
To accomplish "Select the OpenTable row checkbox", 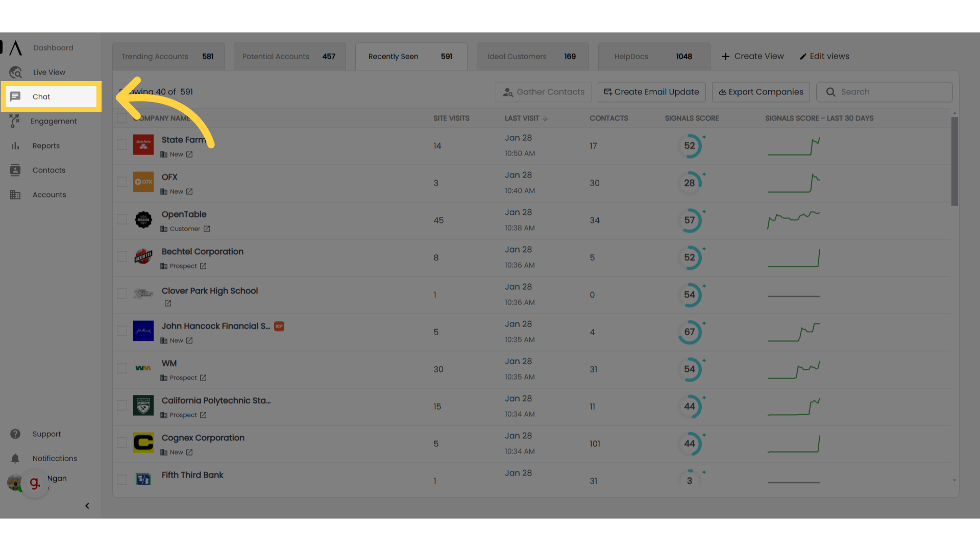I will pyautogui.click(x=122, y=219).
